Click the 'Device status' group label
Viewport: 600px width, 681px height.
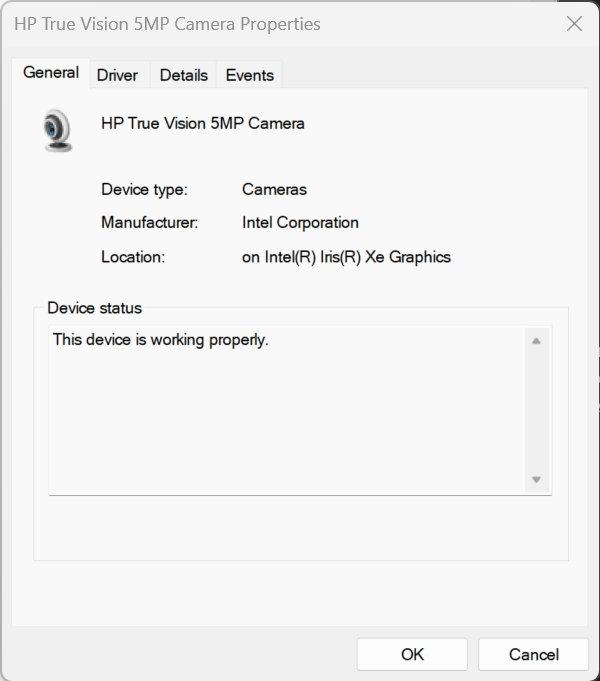(x=94, y=308)
